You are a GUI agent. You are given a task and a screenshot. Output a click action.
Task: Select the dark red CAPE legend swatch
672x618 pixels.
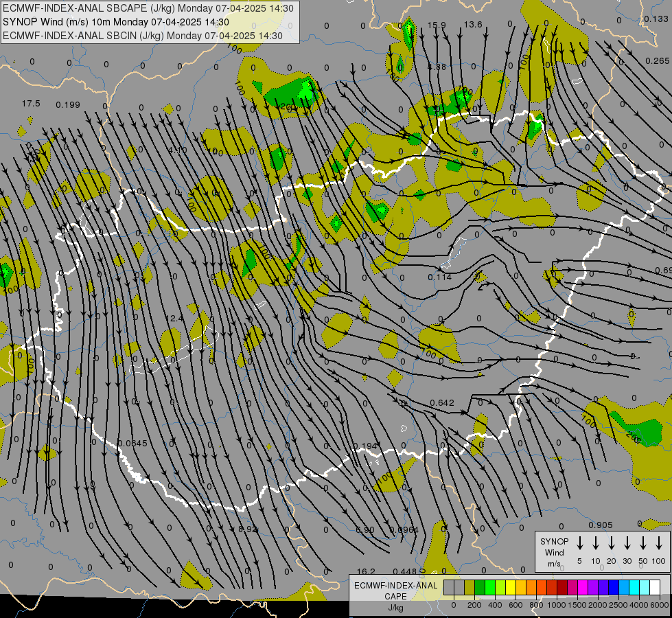coord(562,588)
